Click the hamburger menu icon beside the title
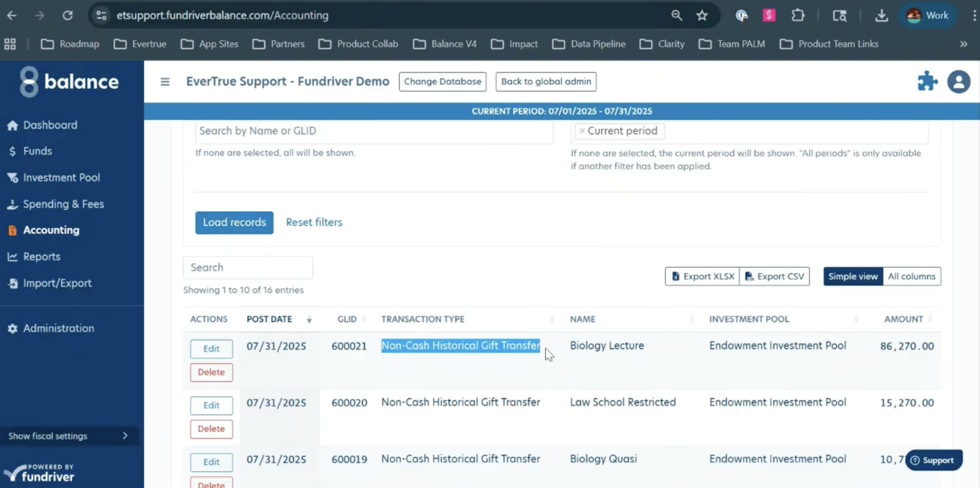 pos(165,82)
